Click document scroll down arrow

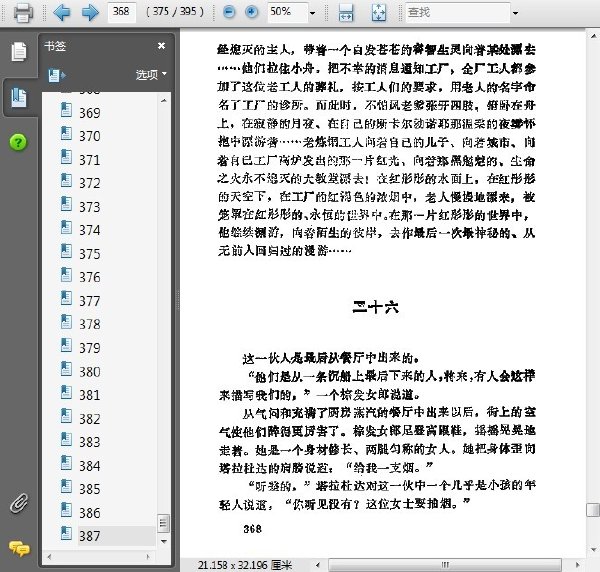[593, 551]
